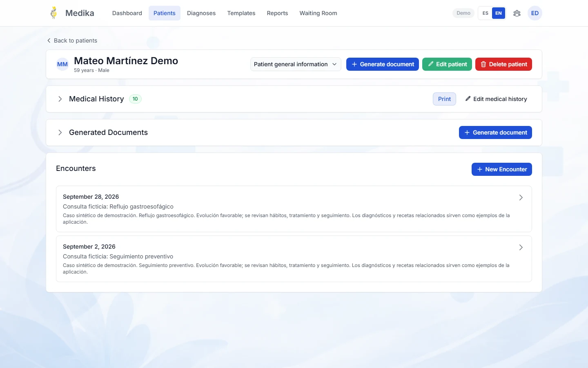Viewport: 588px width, 368px height.
Task: Create a New Encounter
Action: coord(502,169)
